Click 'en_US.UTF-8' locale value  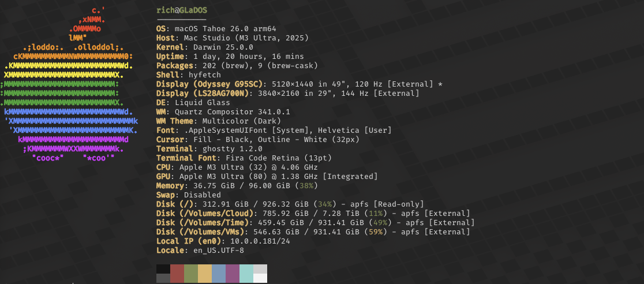point(219,251)
